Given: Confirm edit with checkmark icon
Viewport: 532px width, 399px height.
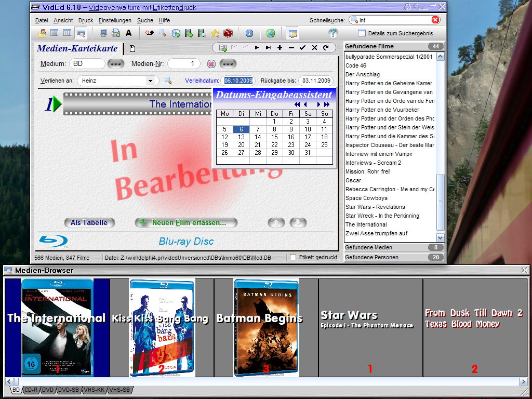Looking at the screenshot, I should (x=303, y=47).
